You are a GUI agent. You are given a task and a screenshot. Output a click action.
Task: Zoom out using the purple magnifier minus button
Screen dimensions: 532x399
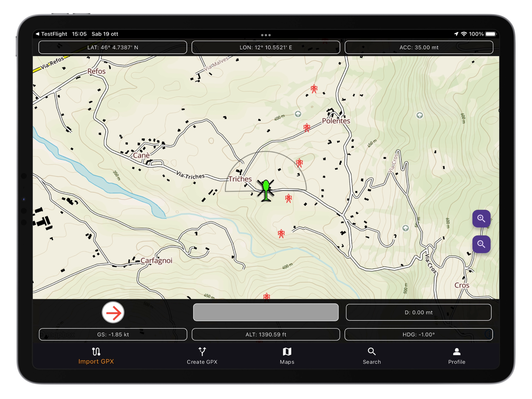tap(481, 244)
